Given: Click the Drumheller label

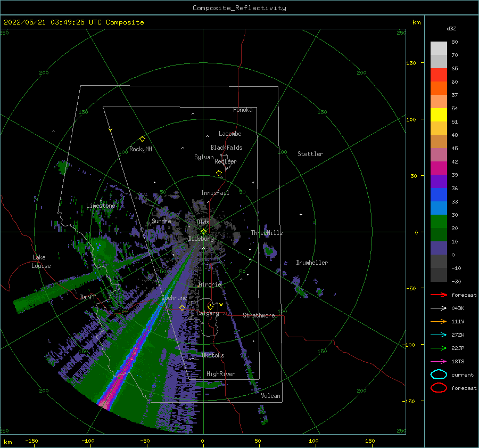Looking at the screenshot, I should point(312,263).
